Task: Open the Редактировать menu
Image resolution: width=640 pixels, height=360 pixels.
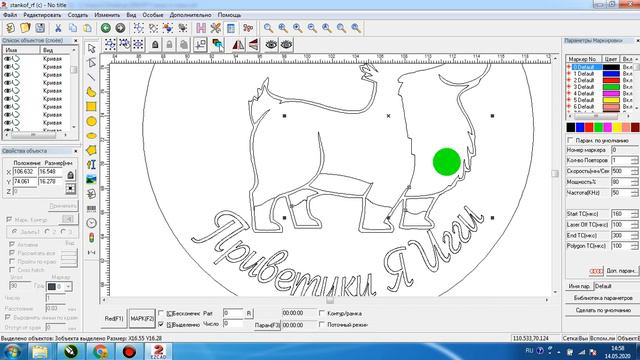Action: [x=42, y=15]
